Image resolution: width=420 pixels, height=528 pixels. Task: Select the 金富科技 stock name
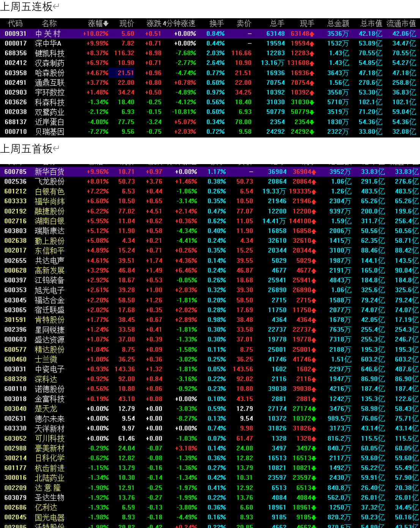[x=50, y=399]
